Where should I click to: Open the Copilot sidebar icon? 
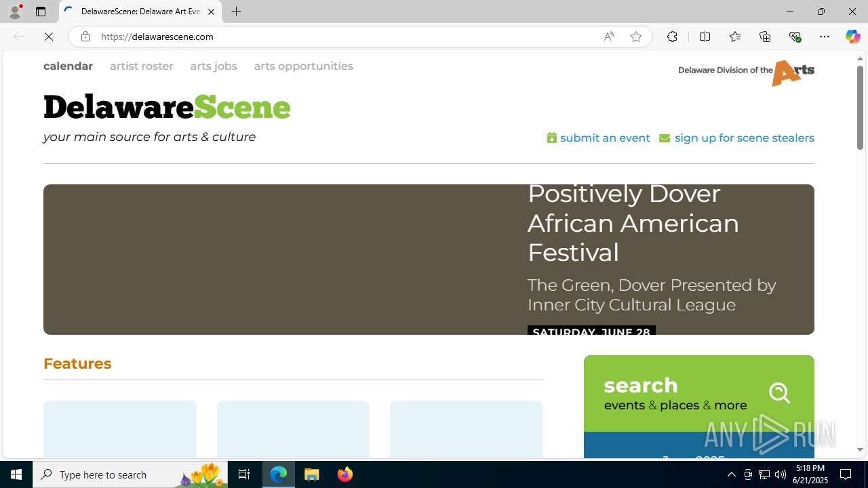pos(852,37)
